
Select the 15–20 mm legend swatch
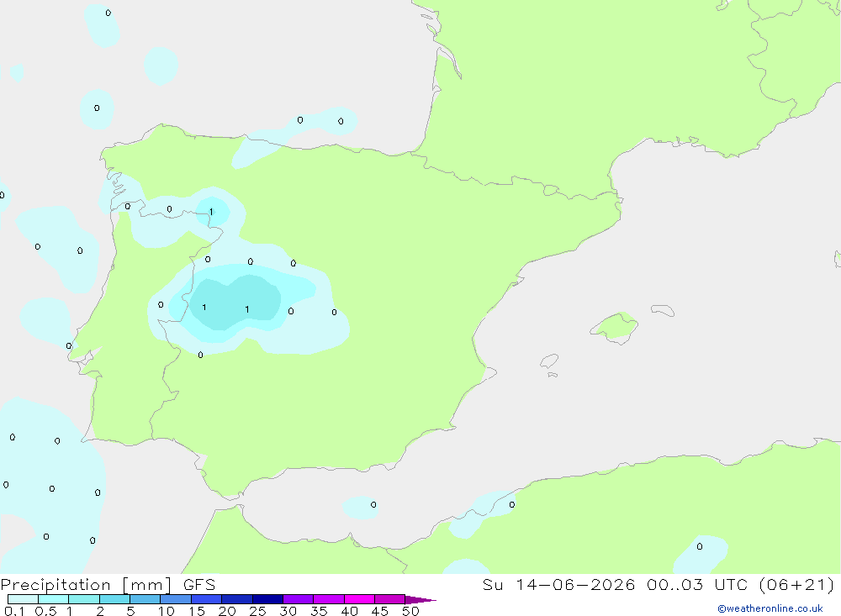[x=207, y=599]
